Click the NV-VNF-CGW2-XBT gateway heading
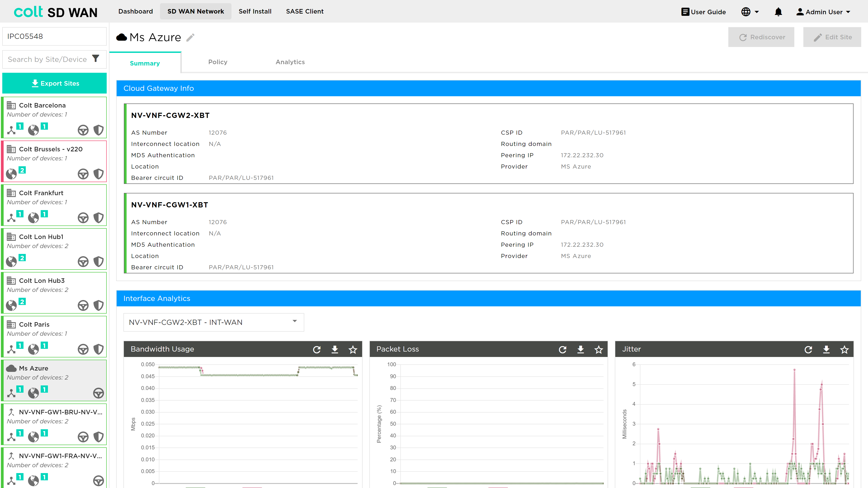This screenshot has height=488, width=868. pyautogui.click(x=170, y=115)
